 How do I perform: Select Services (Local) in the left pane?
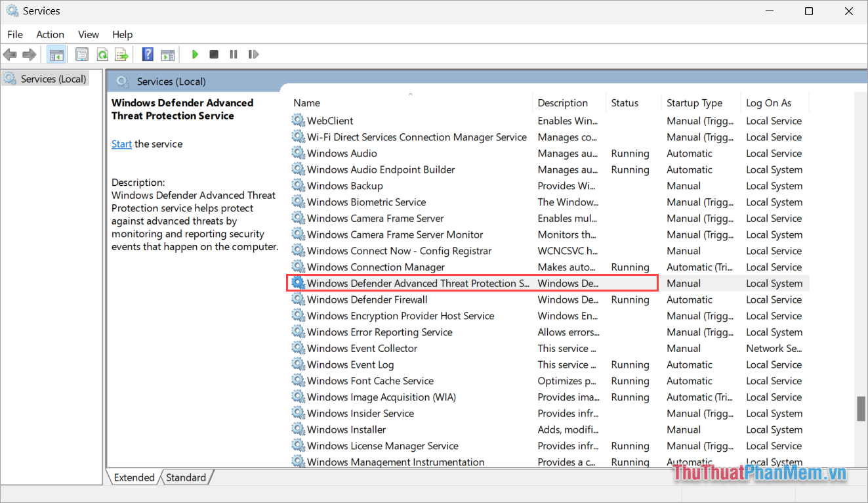pos(52,78)
